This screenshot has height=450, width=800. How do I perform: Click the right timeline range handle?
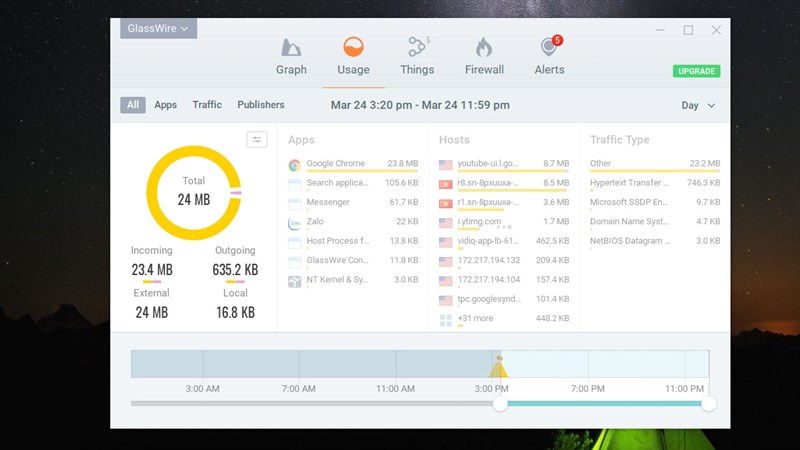coord(708,404)
